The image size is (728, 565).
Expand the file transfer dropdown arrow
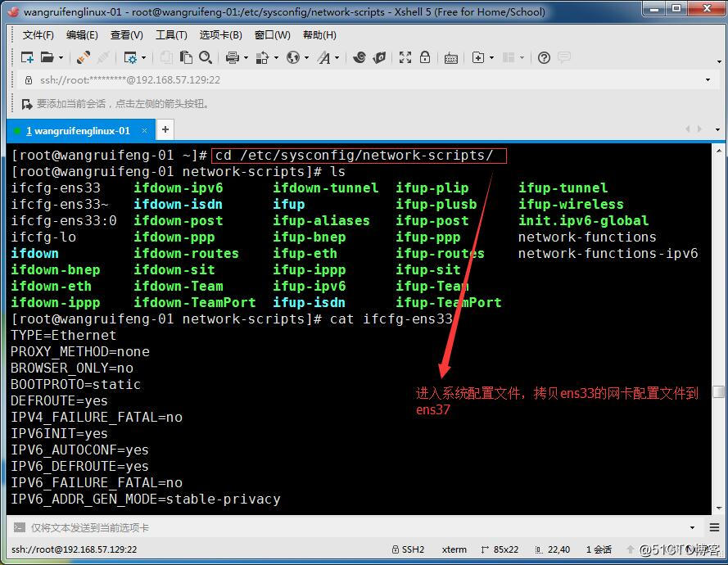tap(276, 57)
